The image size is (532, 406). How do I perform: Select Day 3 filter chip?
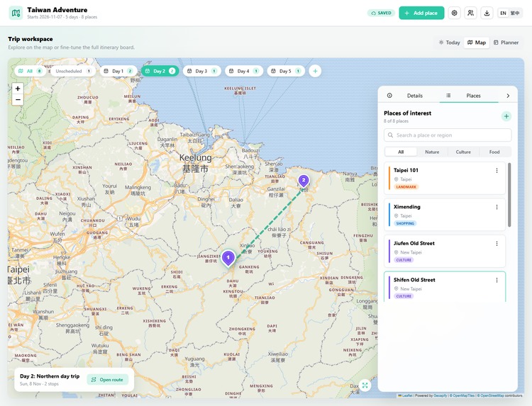pyautogui.click(x=202, y=71)
